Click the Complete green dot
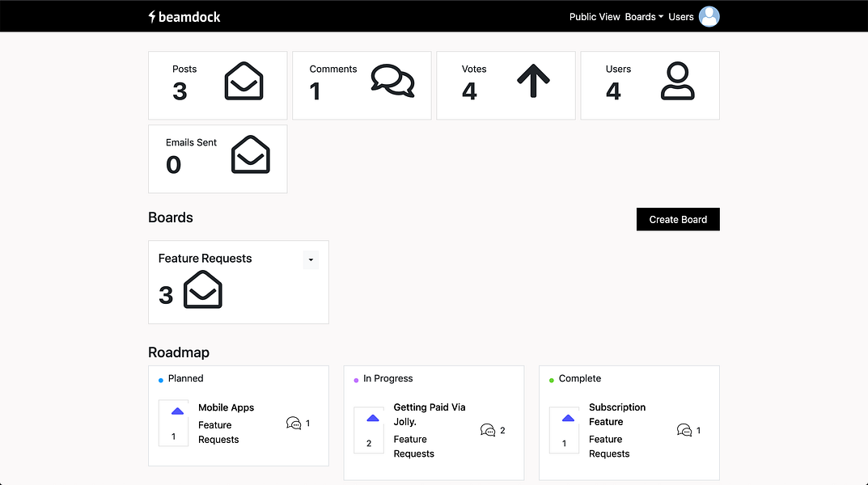This screenshot has width=868, height=485. (552, 380)
